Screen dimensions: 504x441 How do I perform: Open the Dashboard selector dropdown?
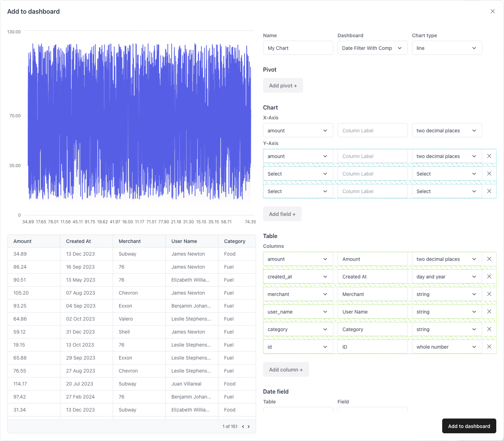click(x=372, y=48)
